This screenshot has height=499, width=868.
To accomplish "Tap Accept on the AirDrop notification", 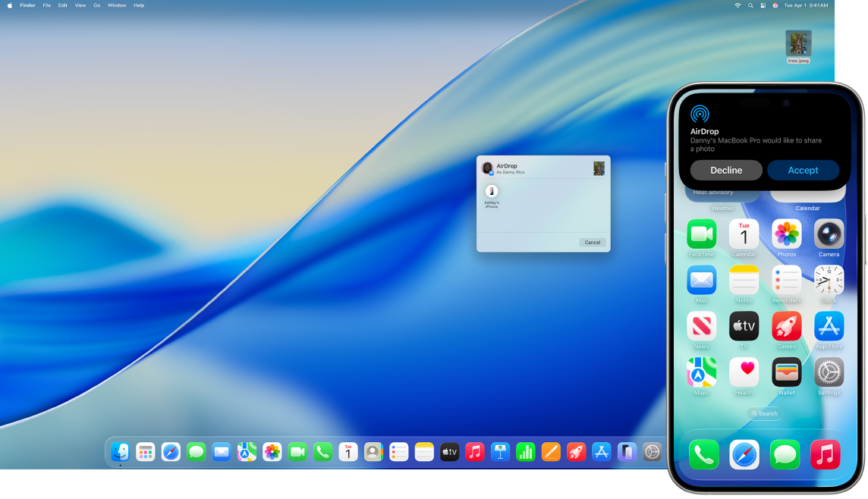I will point(804,170).
